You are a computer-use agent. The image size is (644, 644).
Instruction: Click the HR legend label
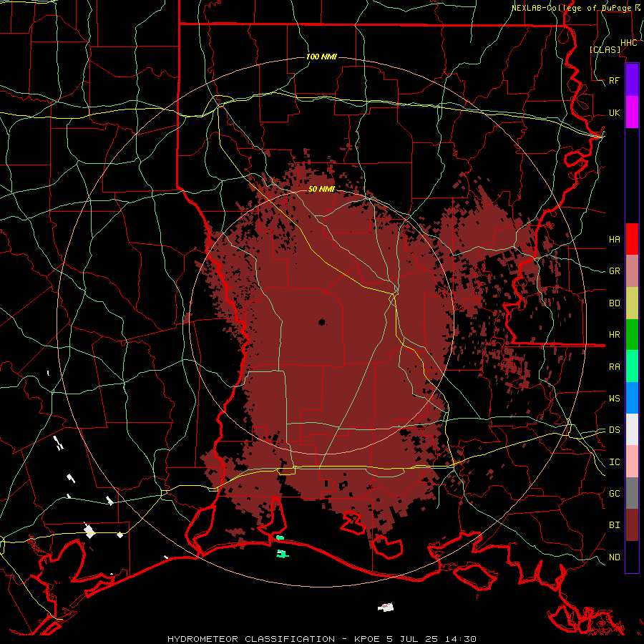614,335
